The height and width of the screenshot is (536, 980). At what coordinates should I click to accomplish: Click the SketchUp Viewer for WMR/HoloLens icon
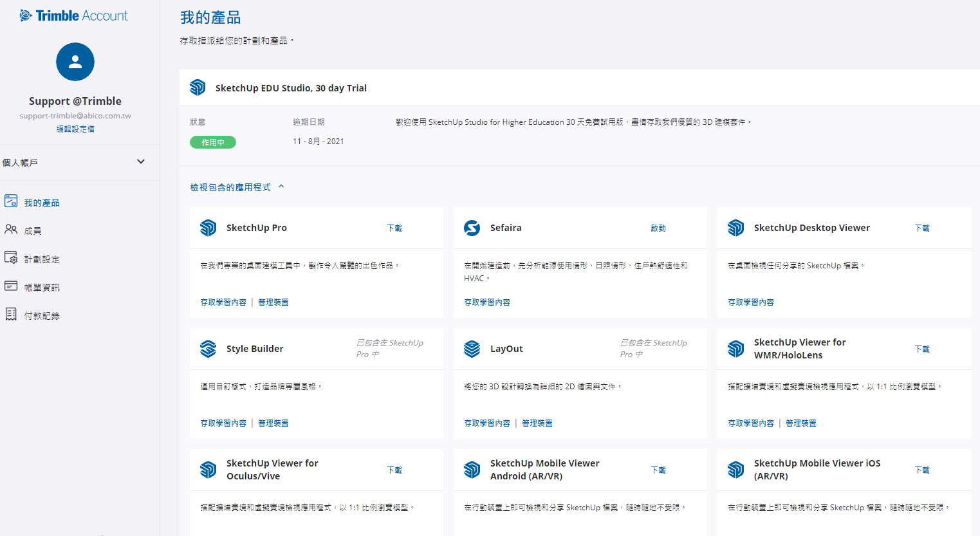[x=736, y=349]
